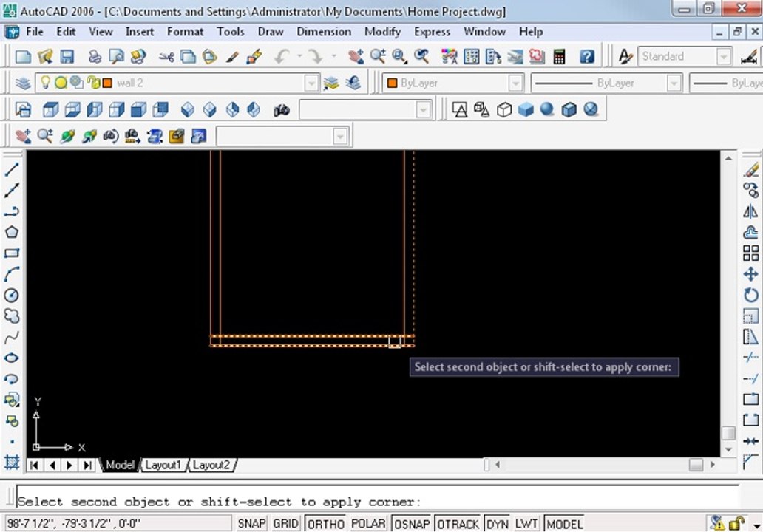Toggle ORTHO mode in status bar

click(x=325, y=524)
